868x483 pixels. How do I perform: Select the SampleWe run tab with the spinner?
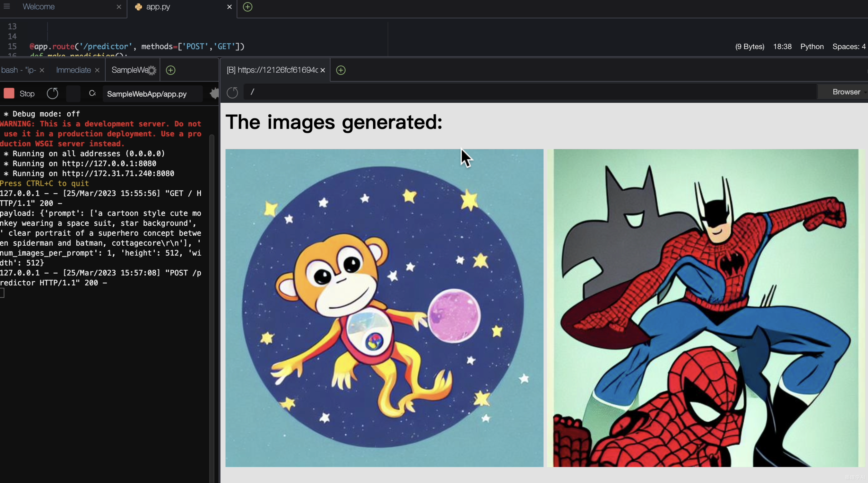coord(133,70)
